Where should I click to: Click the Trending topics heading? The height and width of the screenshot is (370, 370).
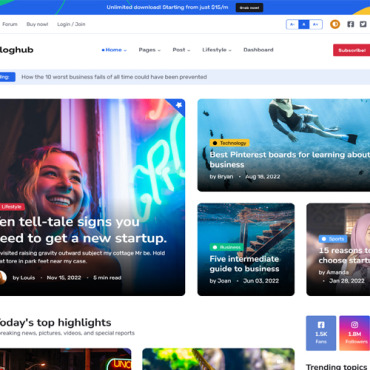[x=336, y=367]
